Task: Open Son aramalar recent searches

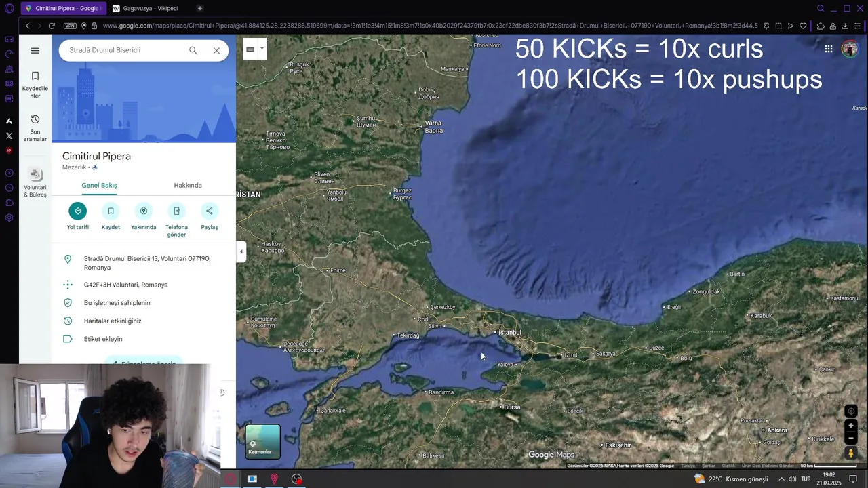Action: pyautogui.click(x=35, y=128)
